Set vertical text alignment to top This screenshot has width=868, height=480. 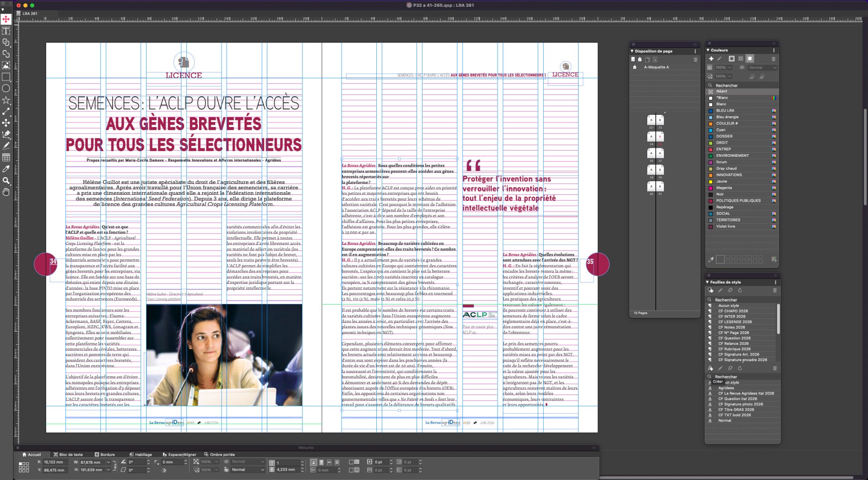(x=313, y=462)
